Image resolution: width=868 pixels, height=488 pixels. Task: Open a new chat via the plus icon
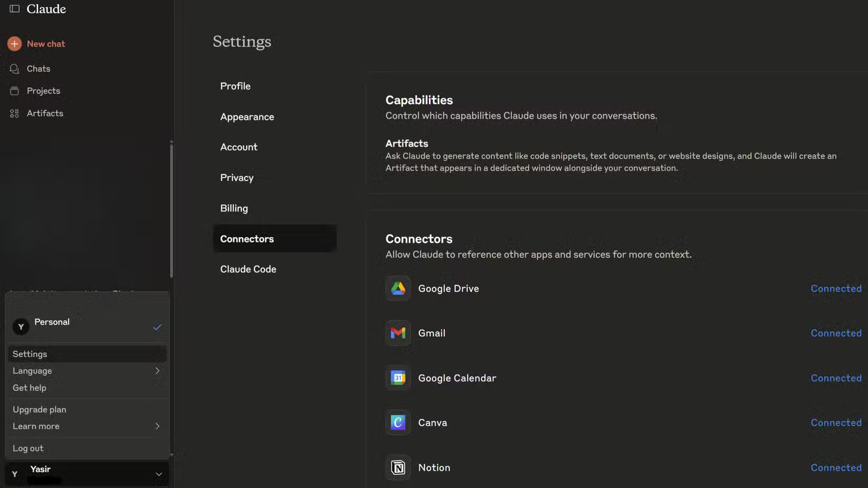coord(14,43)
